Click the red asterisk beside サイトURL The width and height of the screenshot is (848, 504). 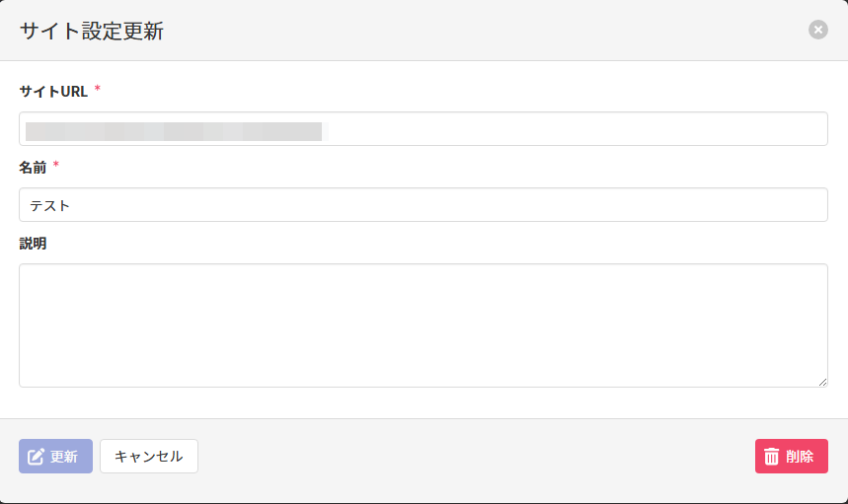pos(98,90)
